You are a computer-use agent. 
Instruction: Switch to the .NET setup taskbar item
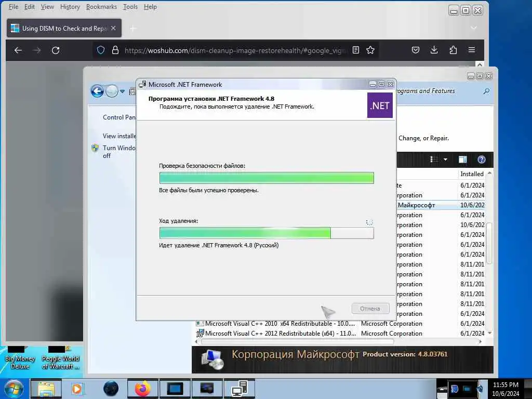pyautogui.click(x=239, y=389)
